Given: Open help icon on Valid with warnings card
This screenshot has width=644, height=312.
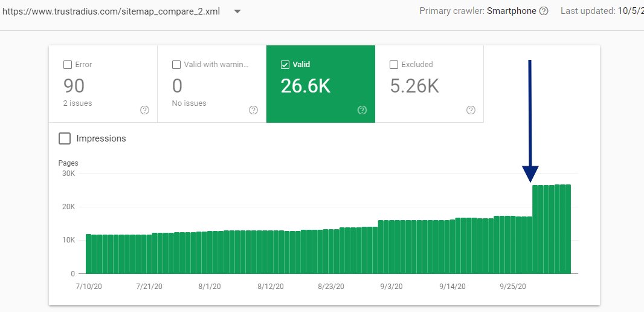Looking at the screenshot, I should [253, 110].
